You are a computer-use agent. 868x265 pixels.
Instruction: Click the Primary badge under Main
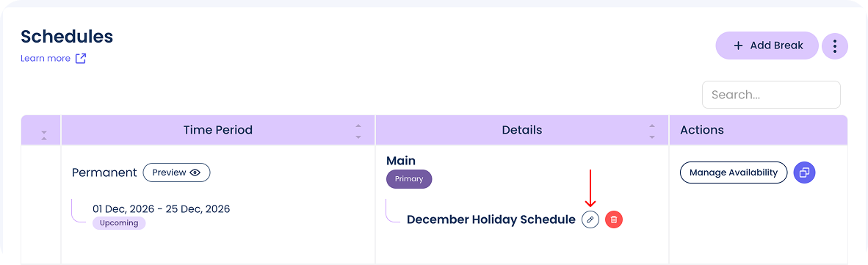[x=409, y=179]
